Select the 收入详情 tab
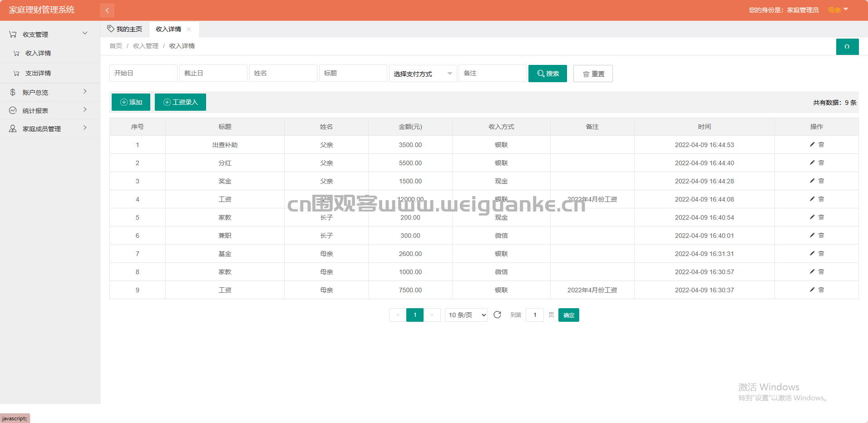The image size is (868, 423). pyautogui.click(x=168, y=29)
